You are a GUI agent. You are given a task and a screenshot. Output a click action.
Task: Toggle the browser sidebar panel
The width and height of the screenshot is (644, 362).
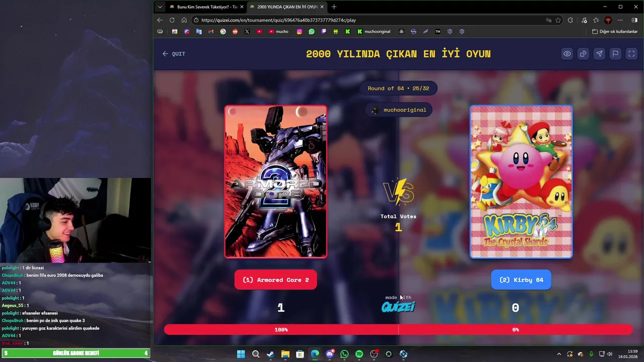tap(634, 20)
